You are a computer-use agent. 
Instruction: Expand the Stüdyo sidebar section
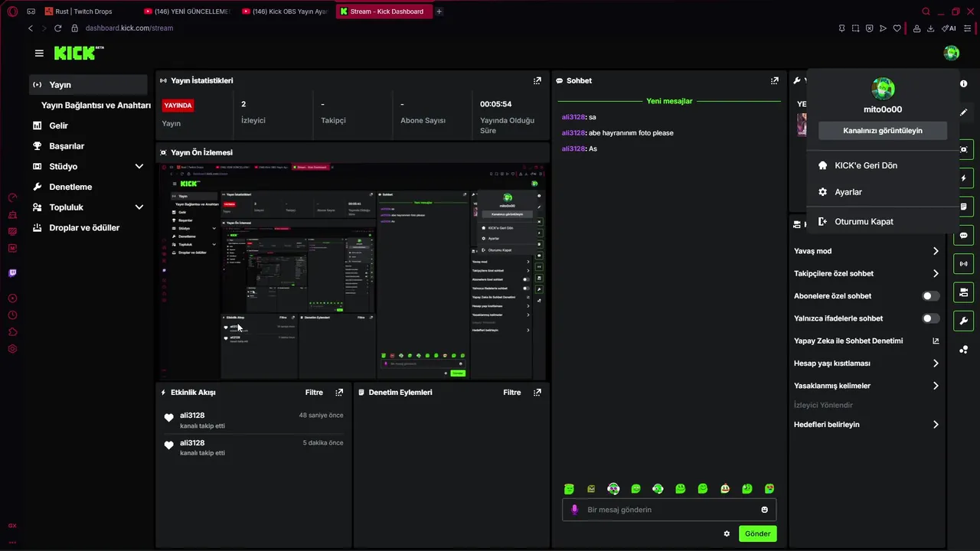[139, 166]
